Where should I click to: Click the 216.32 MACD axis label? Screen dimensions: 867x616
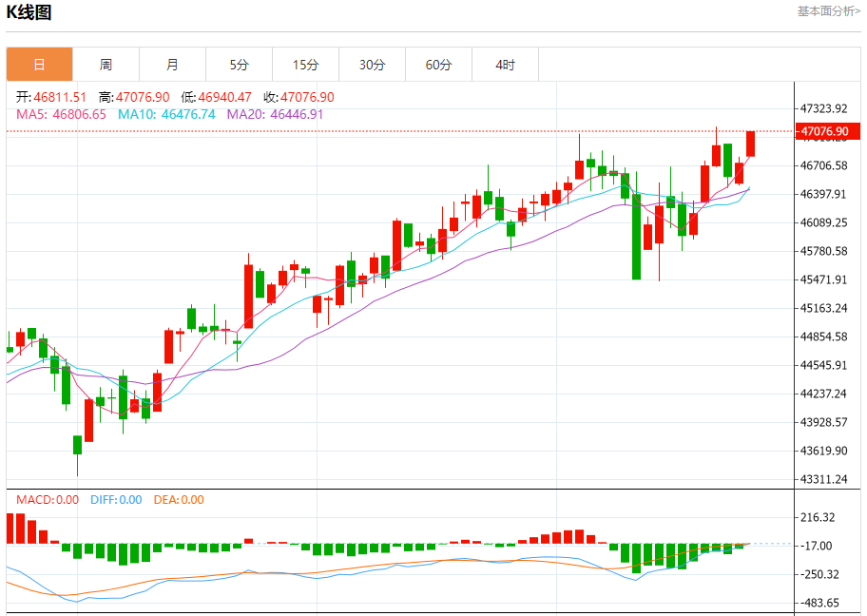(x=818, y=517)
